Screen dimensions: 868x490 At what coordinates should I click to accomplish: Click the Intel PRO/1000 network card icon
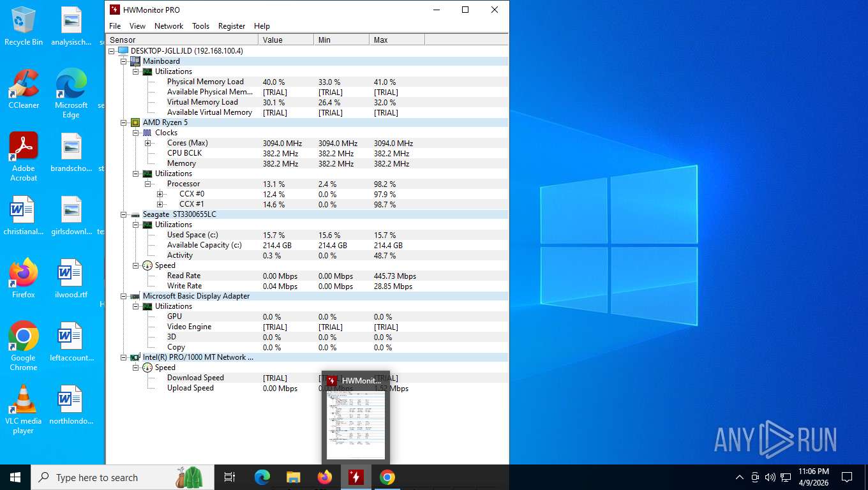pos(135,357)
